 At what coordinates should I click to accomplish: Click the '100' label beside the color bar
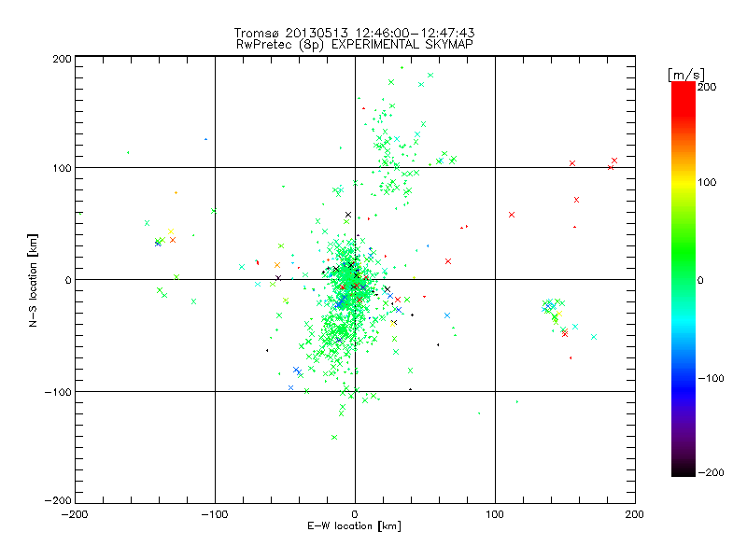707,182
